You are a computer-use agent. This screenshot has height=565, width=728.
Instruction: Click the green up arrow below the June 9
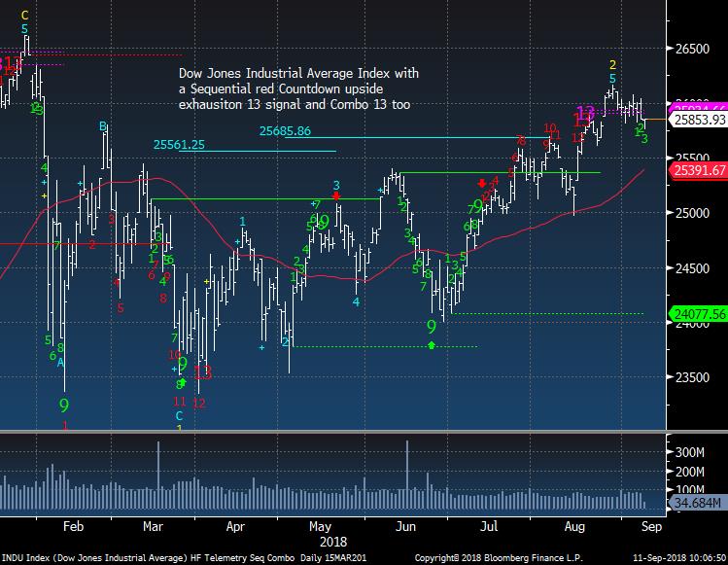pyautogui.click(x=432, y=345)
